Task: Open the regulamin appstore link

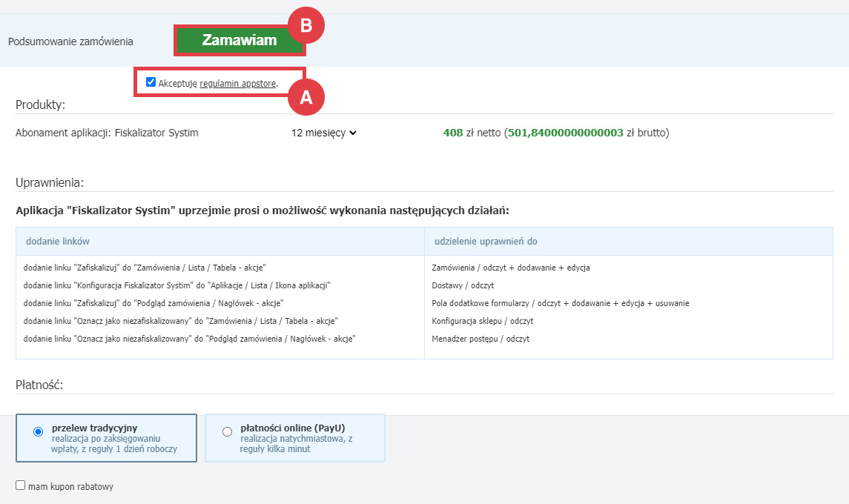Action: pyautogui.click(x=238, y=84)
